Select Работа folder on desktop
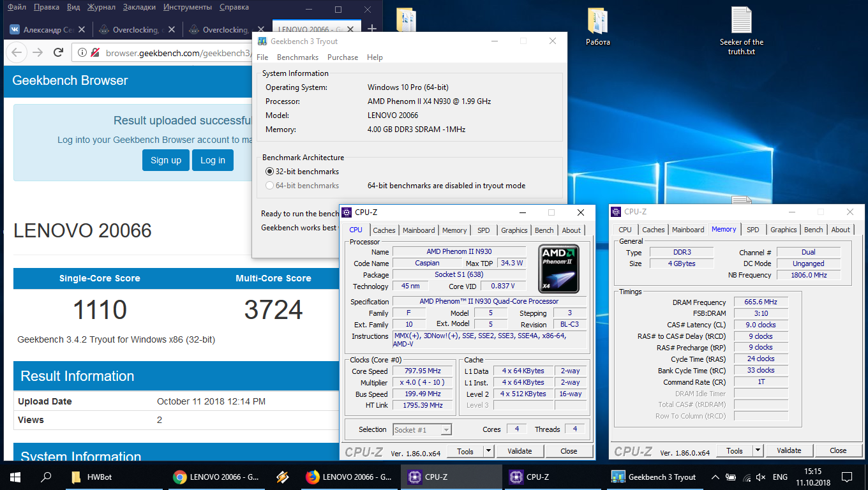The width and height of the screenshot is (868, 490). point(598,27)
